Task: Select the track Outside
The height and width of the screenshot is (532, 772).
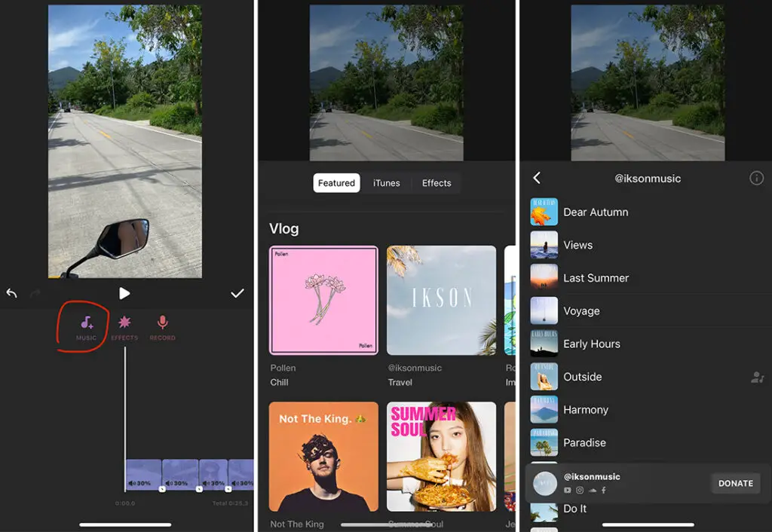Action: click(647, 377)
